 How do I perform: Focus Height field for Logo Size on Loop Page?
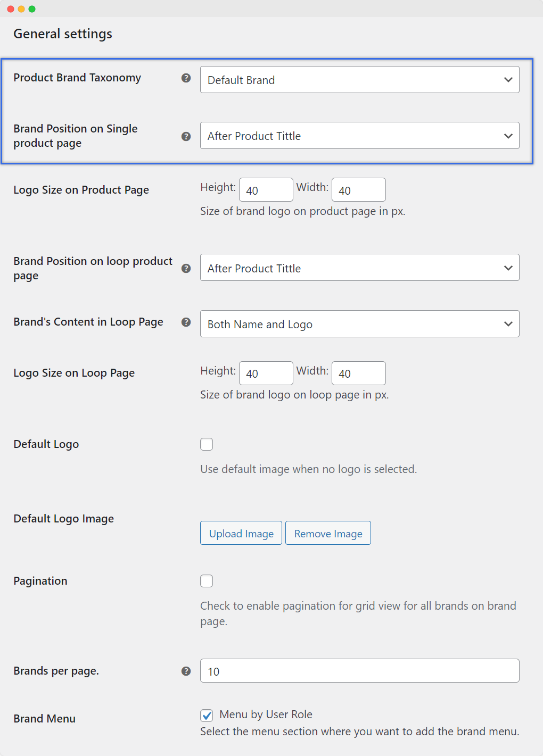coord(266,373)
